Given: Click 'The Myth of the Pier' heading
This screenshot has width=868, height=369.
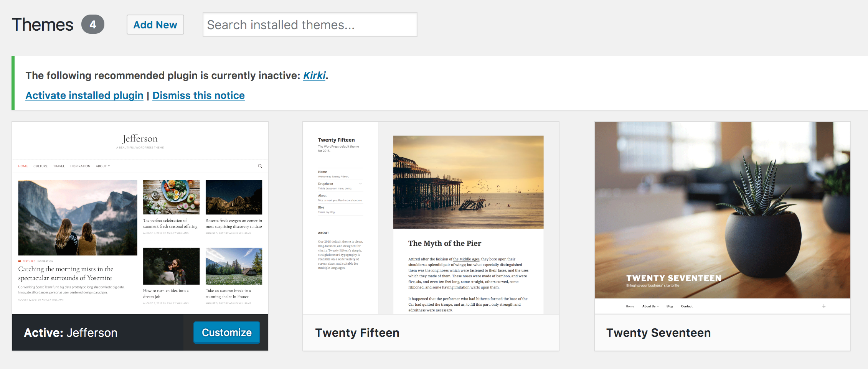Looking at the screenshot, I should click(x=445, y=243).
